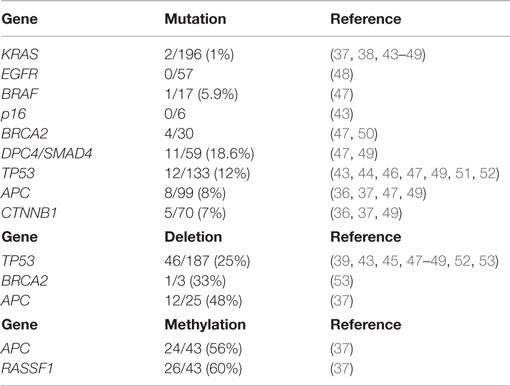This screenshot has width=510, height=386.
Task: Open reference 51 in the TP53 mutation row
Action: [463, 173]
